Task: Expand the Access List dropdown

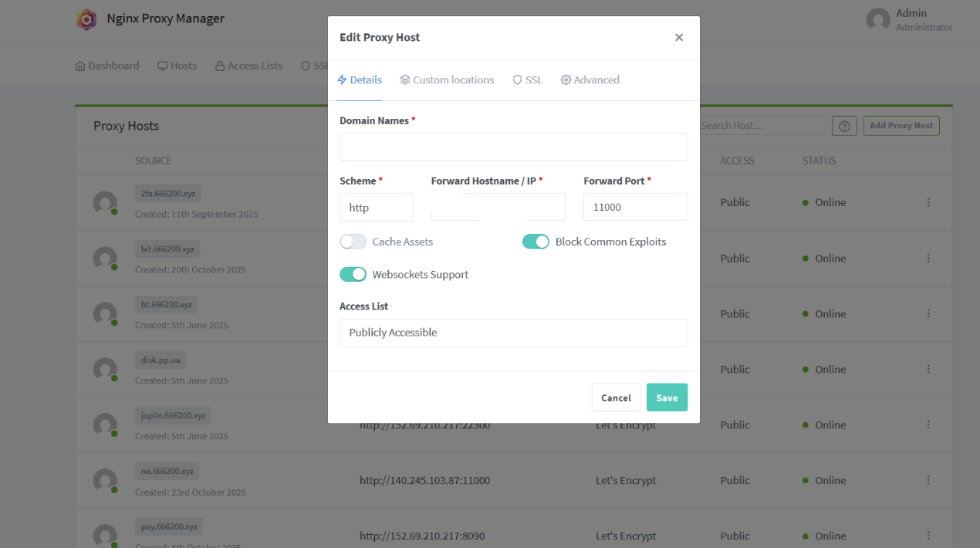Action: (513, 333)
